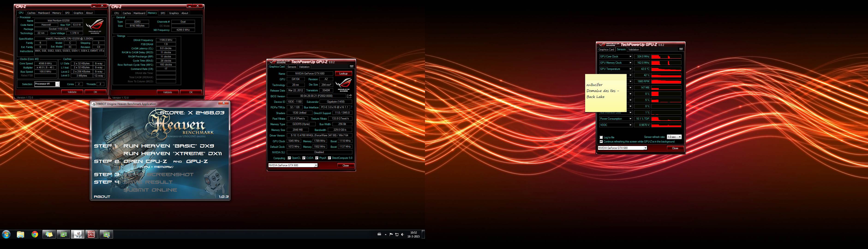Open the Processor #1 selection dropdown
Screen dimensions: 868x249
(x=47, y=84)
